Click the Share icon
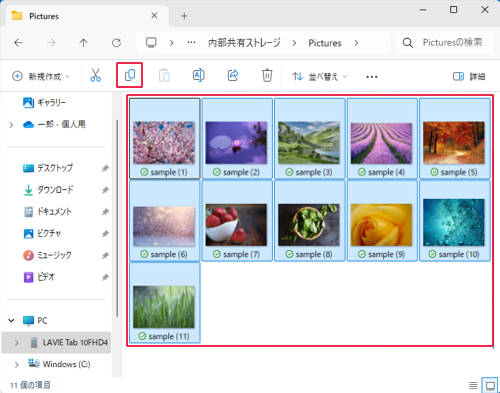The height and width of the screenshot is (393, 500). click(233, 75)
